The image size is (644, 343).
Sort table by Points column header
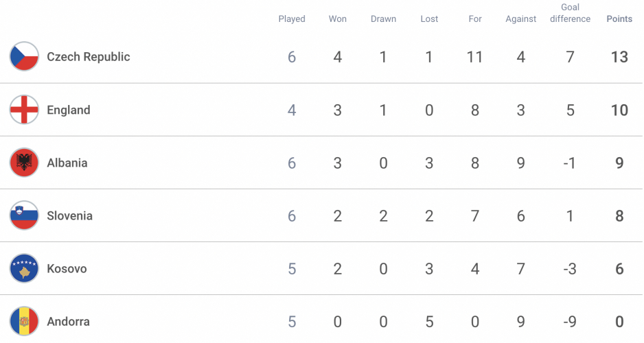point(619,19)
